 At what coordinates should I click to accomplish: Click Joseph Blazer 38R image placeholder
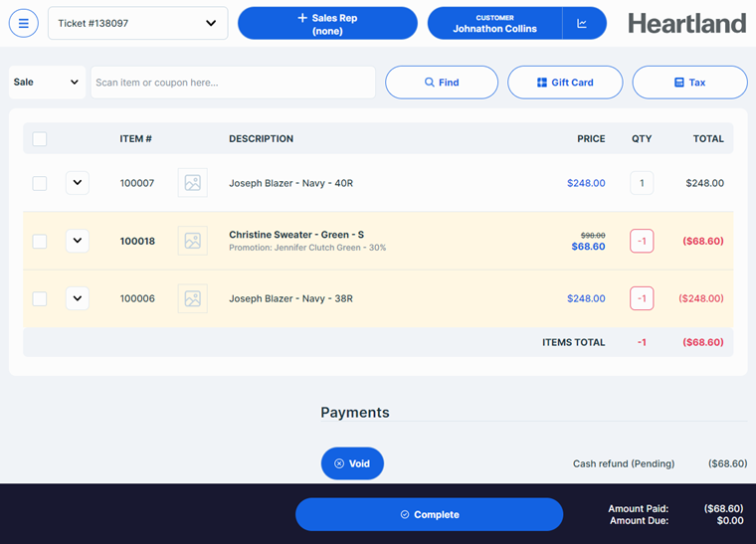click(x=193, y=298)
